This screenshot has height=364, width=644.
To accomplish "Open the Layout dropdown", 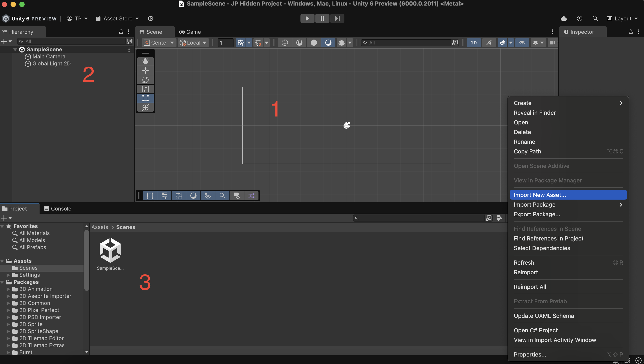I will coord(622,18).
